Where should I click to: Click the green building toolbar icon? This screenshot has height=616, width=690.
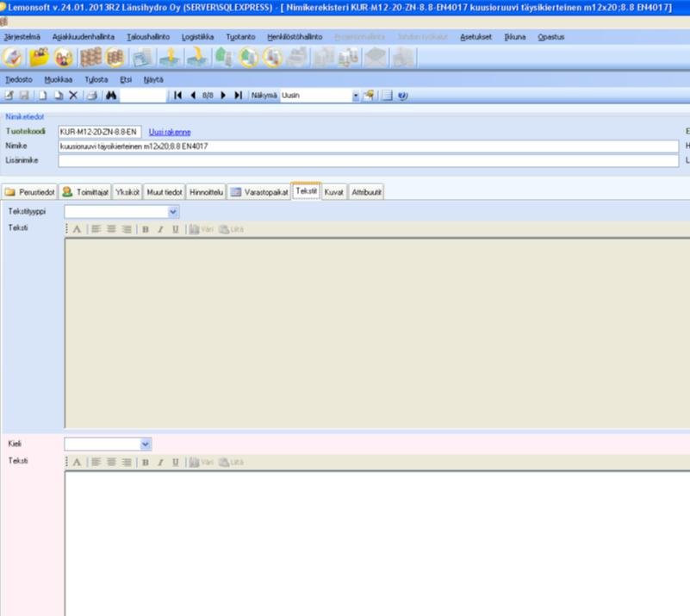coord(224,58)
